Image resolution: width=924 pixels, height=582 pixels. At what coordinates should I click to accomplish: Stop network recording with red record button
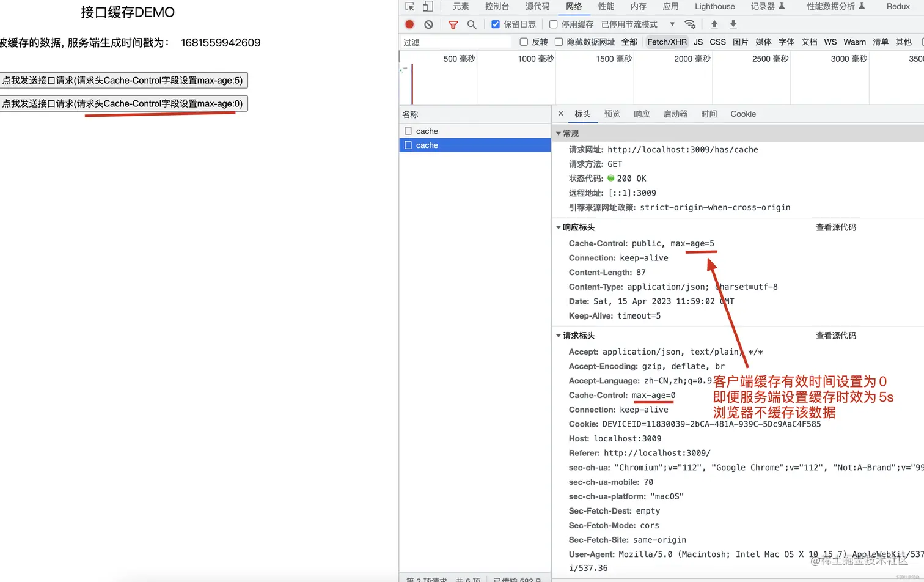409,24
